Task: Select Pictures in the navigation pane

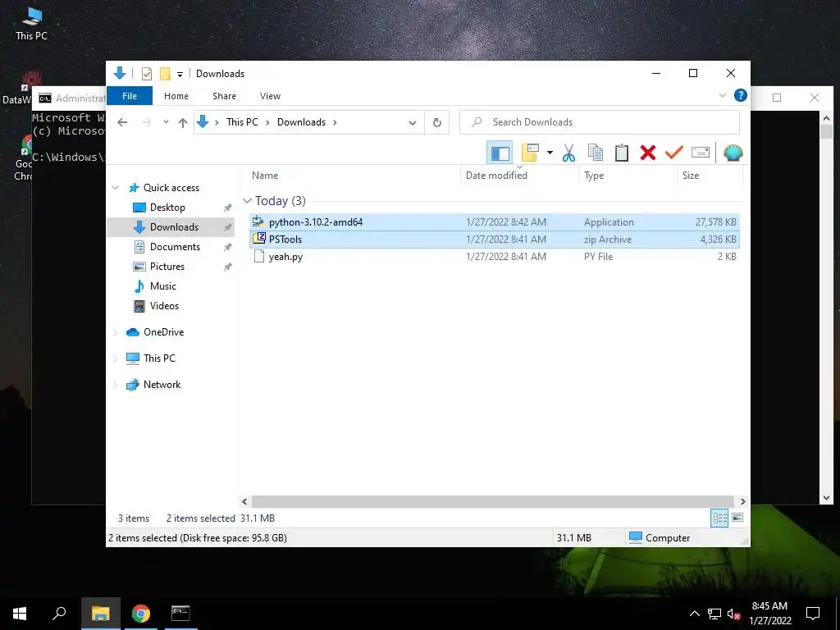Action: tap(167, 267)
